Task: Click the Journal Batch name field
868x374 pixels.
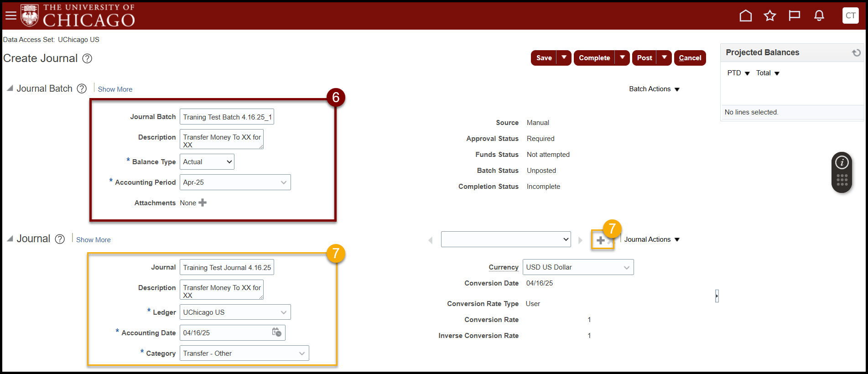Action: coord(227,117)
